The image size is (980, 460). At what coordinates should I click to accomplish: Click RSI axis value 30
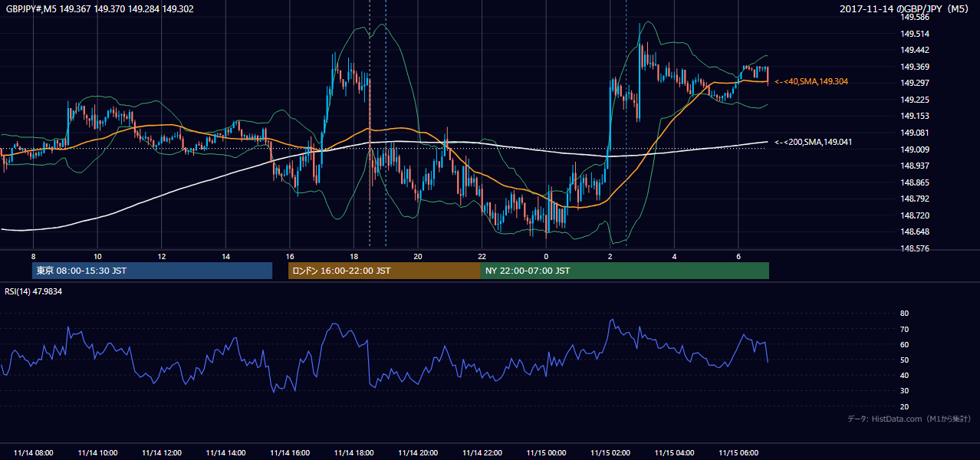904,391
